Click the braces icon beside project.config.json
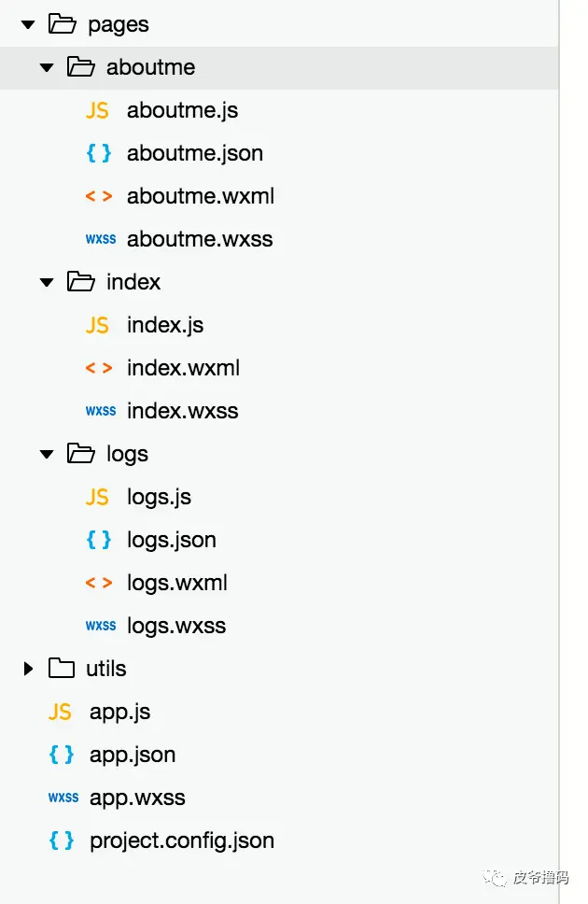The image size is (588, 904). coord(61,840)
